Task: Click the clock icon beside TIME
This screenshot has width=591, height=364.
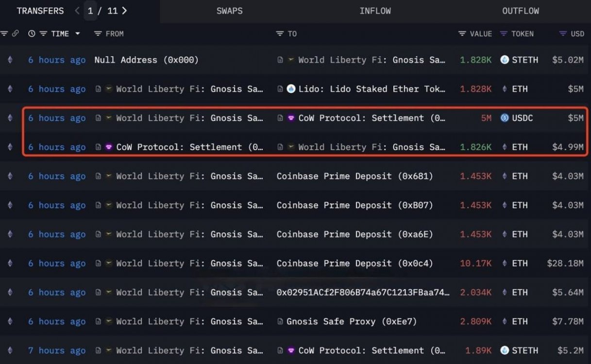Action: click(32, 33)
